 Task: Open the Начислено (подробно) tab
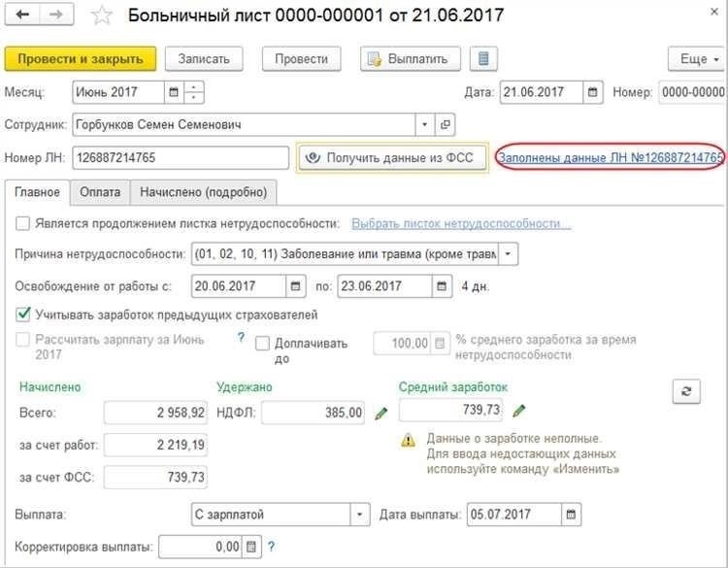204,192
